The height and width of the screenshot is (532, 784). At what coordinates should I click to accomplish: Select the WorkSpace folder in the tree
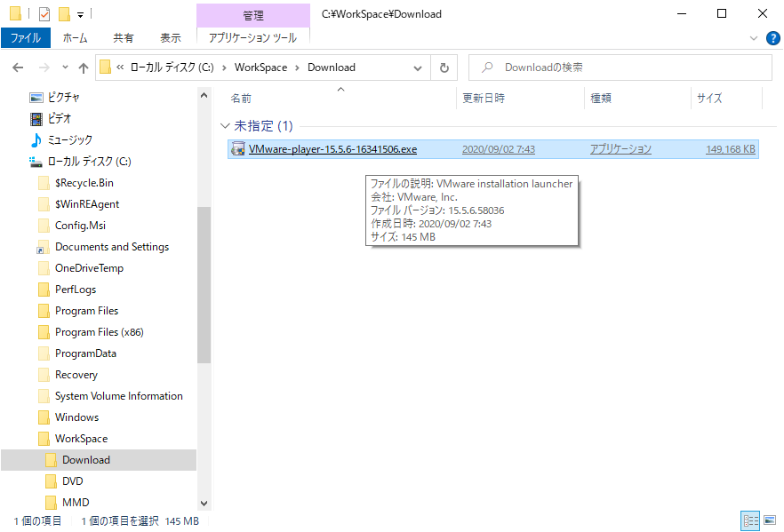coord(81,439)
